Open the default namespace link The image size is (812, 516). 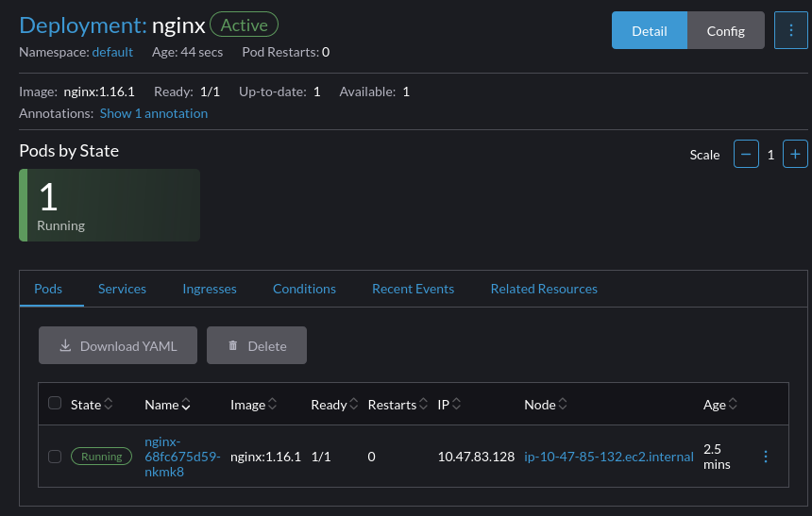tap(112, 52)
